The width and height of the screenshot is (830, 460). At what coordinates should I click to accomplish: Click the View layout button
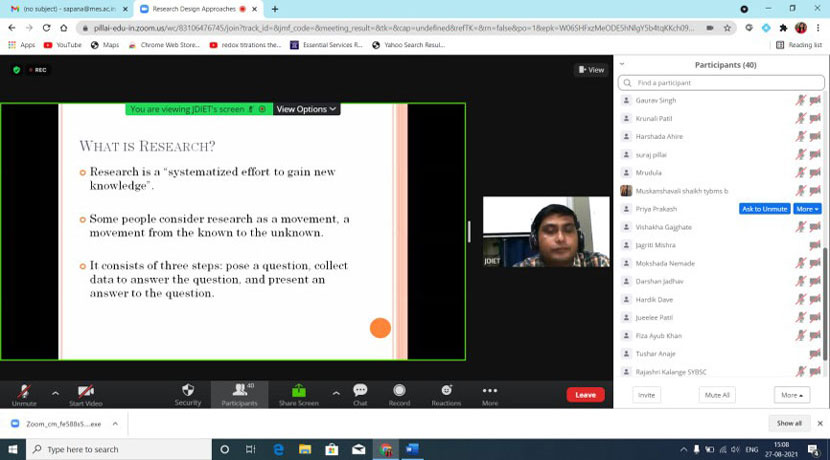tap(591, 70)
